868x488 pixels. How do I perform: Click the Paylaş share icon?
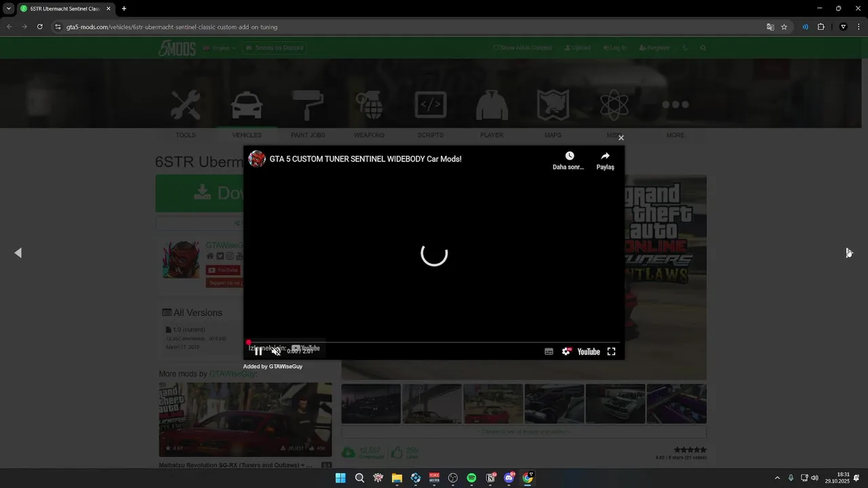[605, 156]
